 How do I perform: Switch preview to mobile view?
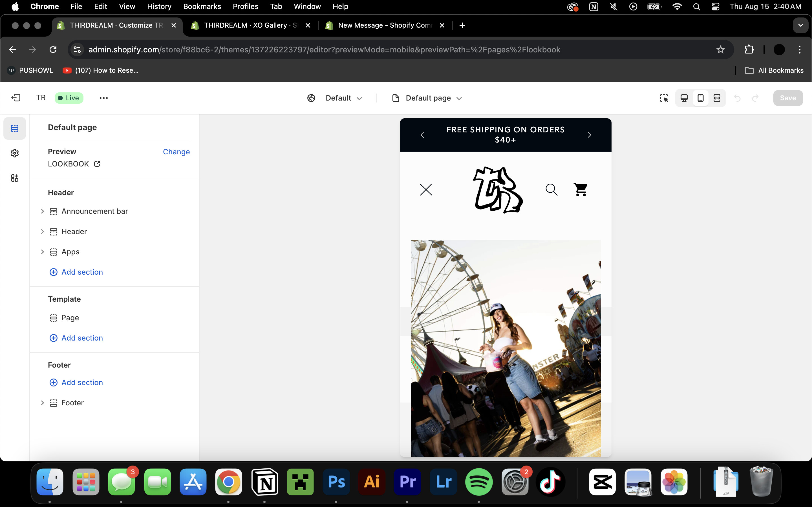pyautogui.click(x=701, y=98)
